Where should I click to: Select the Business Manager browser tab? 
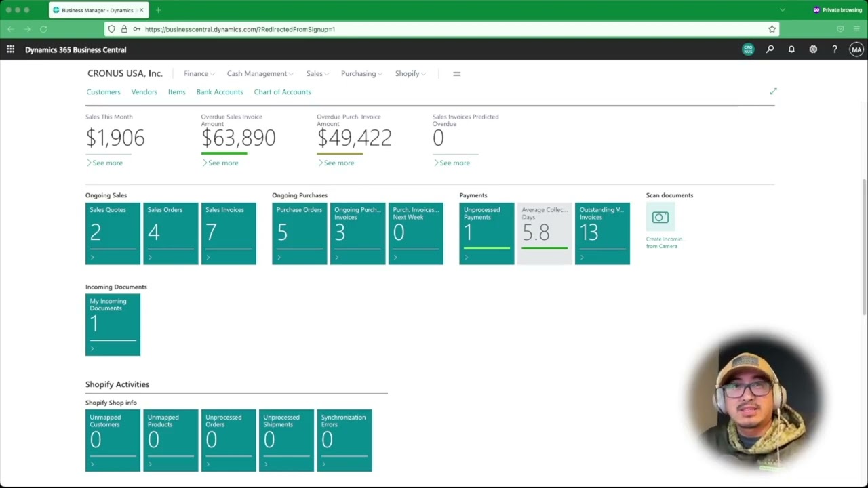(x=98, y=10)
